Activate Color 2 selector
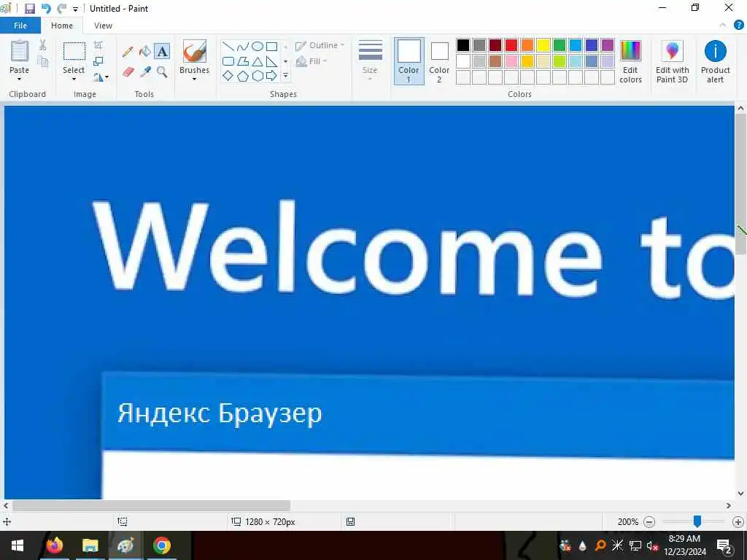 point(439,62)
